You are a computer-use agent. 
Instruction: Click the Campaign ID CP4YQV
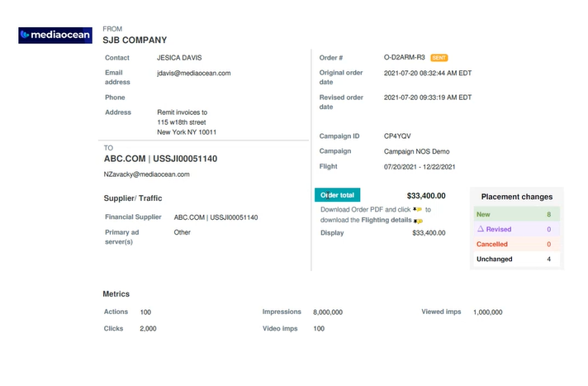point(397,136)
